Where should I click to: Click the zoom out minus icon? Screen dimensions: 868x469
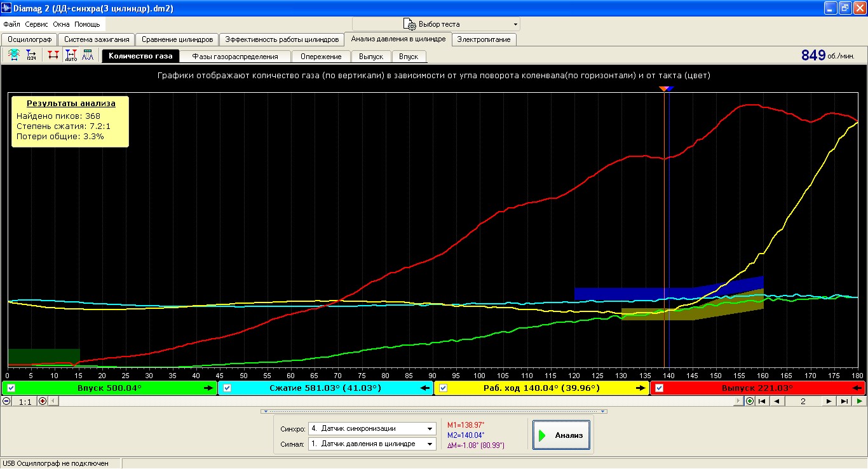click(x=6, y=401)
